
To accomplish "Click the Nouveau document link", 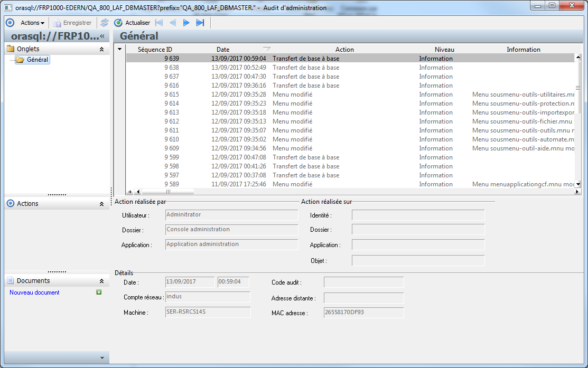I will click(34, 292).
